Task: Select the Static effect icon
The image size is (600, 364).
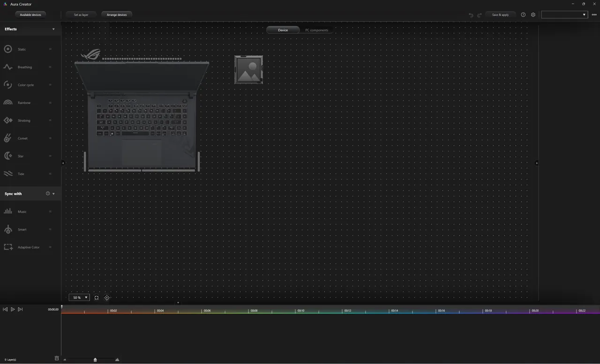Action: pyautogui.click(x=8, y=49)
